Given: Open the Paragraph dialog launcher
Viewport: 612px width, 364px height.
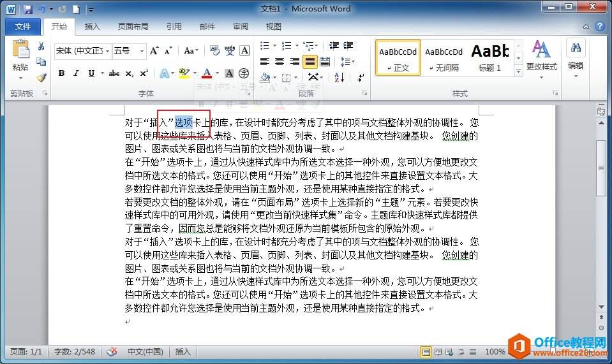Looking at the screenshot, I should (364, 93).
